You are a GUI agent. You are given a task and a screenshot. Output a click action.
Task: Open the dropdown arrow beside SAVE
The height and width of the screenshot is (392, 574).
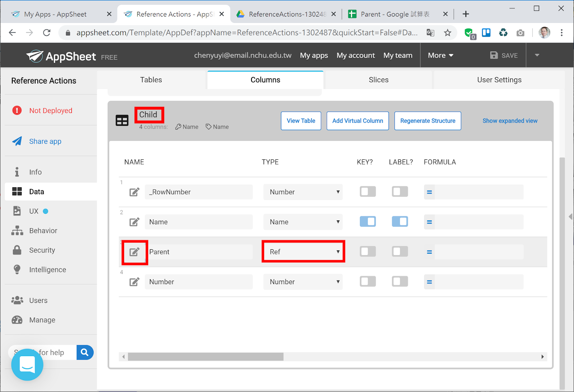[x=537, y=55]
